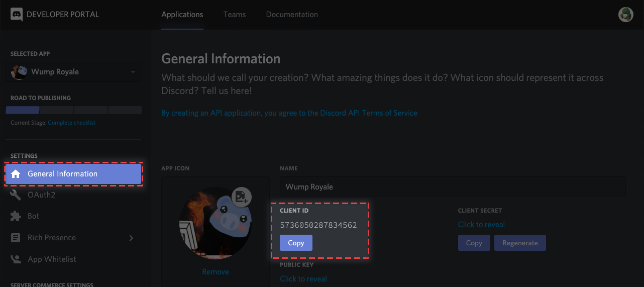Click the home icon beside General Information
The image size is (644, 287).
(16, 174)
